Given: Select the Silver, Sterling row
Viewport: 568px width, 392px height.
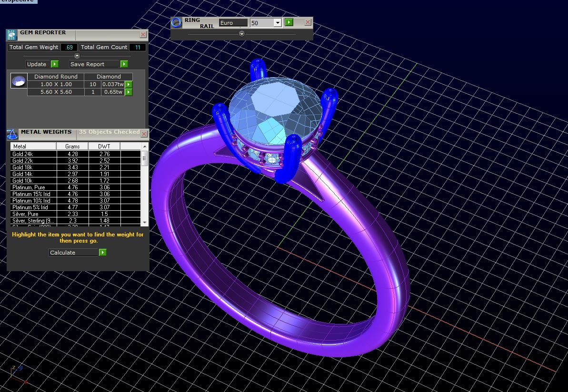Looking at the screenshot, I should point(75,220).
